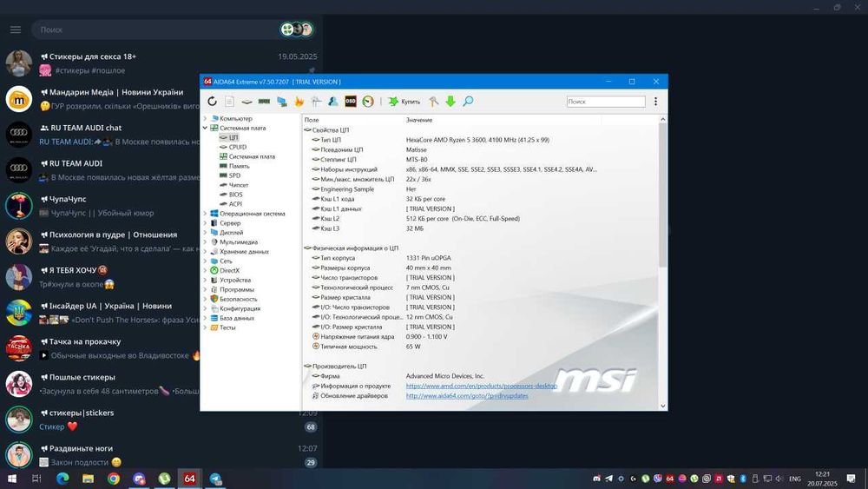Click the stories avatars beside Telegram search

(297, 30)
